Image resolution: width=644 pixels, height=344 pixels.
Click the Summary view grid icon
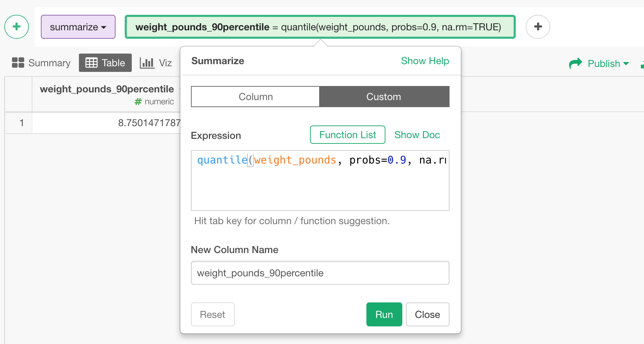pos(18,63)
